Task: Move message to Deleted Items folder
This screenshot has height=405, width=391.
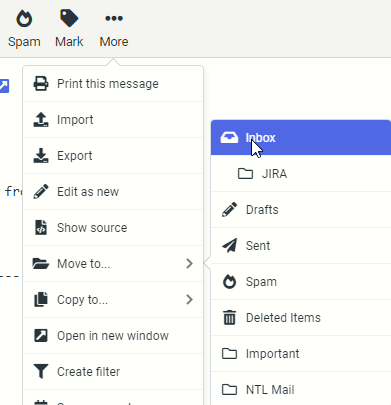Action: 301,318
